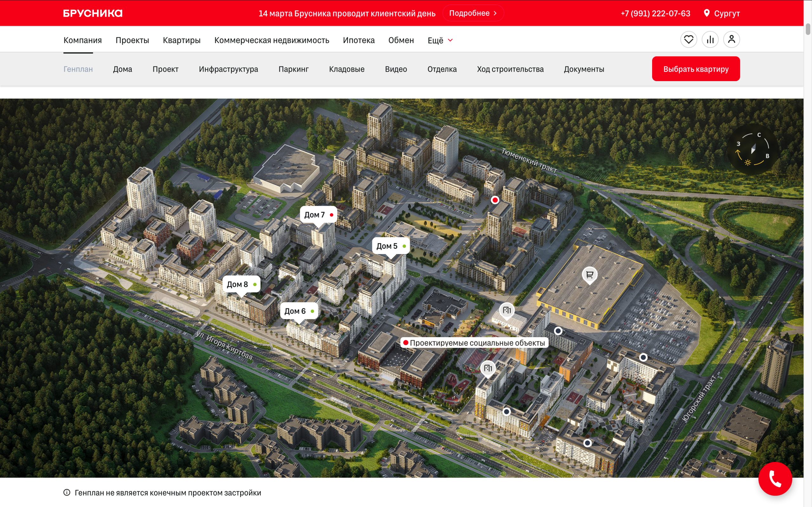Click the shopping cart map marker
Viewport: 812px width, 507px height.
(590, 275)
